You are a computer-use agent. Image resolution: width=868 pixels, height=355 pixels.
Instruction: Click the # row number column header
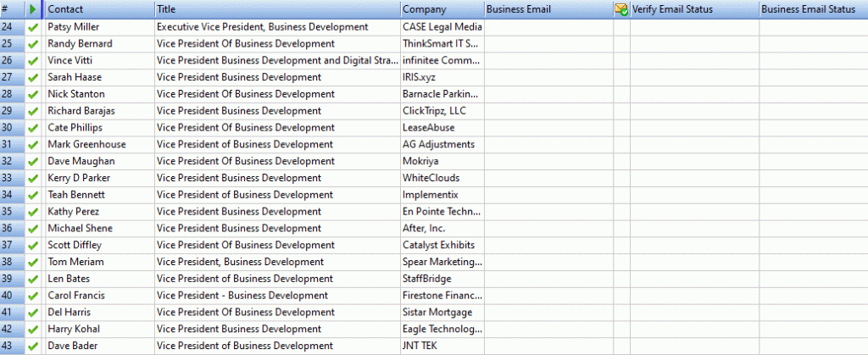click(12, 9)
